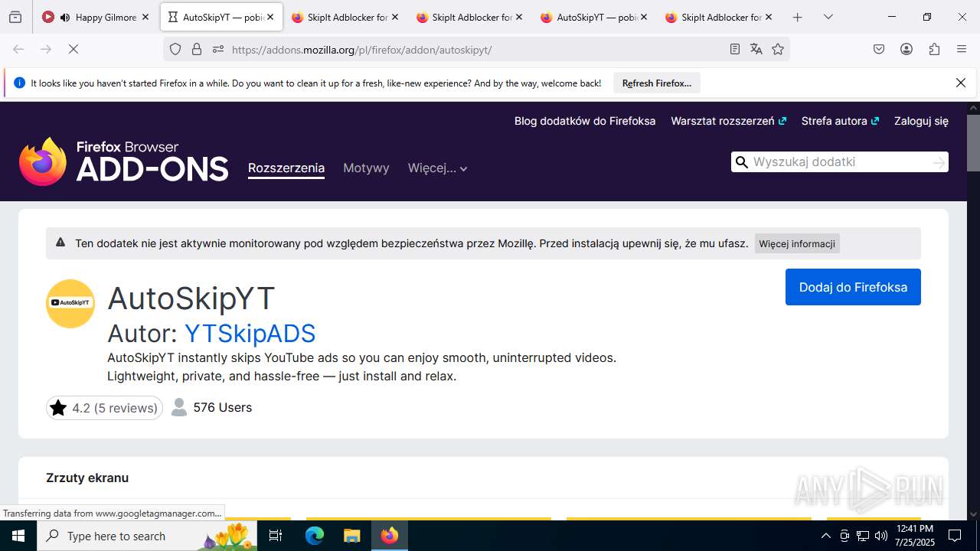
Task: Open File Explorer from taskbar
Action: [351, 536]
